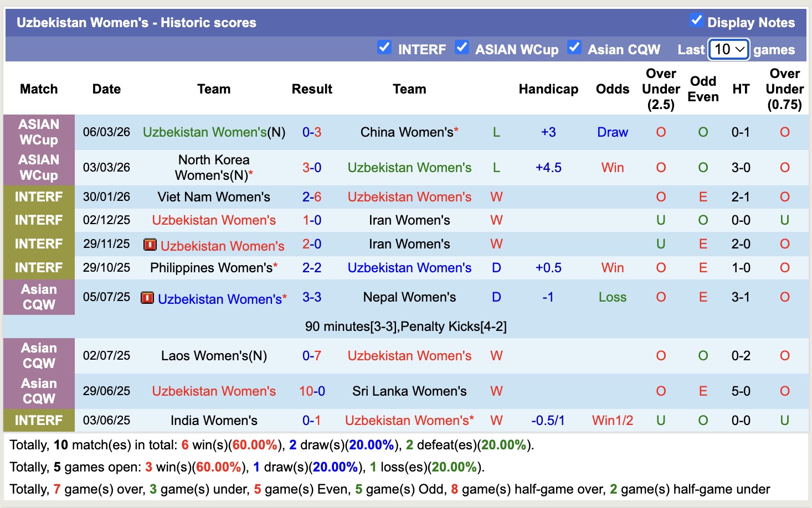Open Philippines Women's team link
The height and width of the screenshot is (508, 812).
point(211,268)
